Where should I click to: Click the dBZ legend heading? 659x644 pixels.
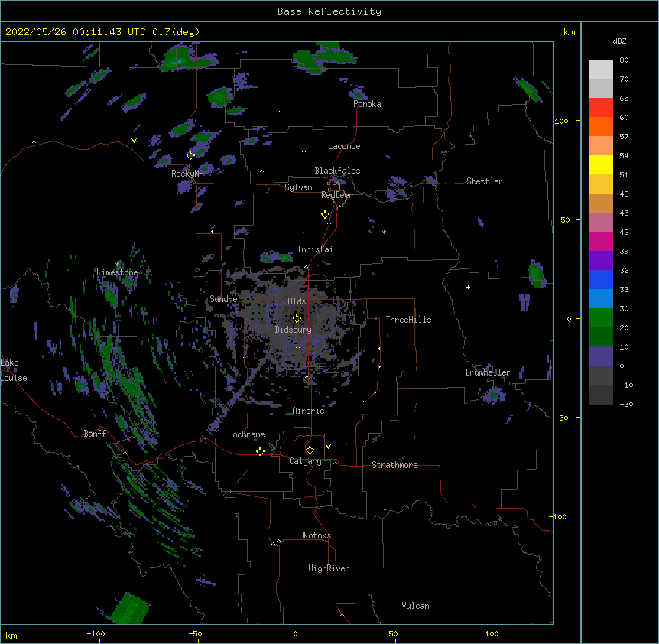click(619, 41)
